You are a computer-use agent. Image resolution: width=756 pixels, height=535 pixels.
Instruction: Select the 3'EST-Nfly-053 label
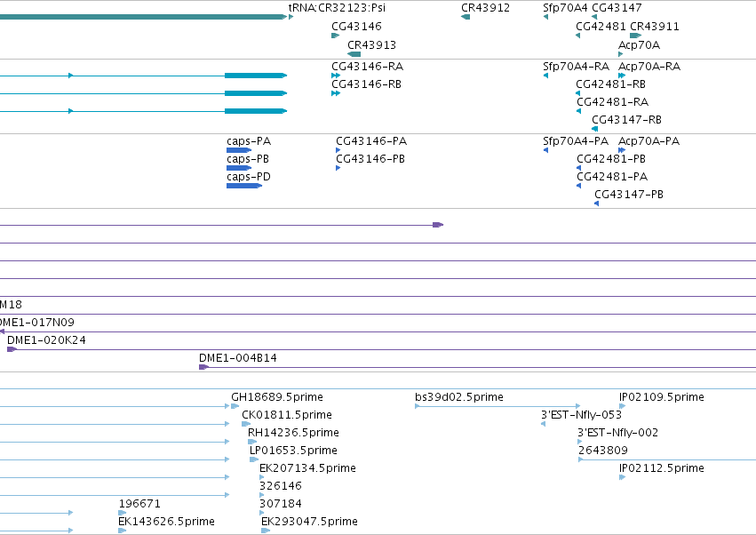coord(582,415)
